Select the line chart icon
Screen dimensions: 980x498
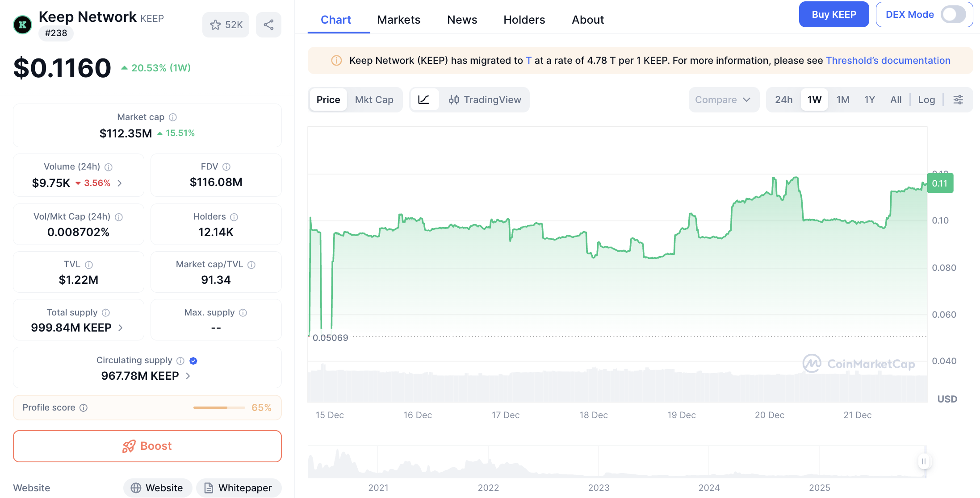tap(424, 100)
